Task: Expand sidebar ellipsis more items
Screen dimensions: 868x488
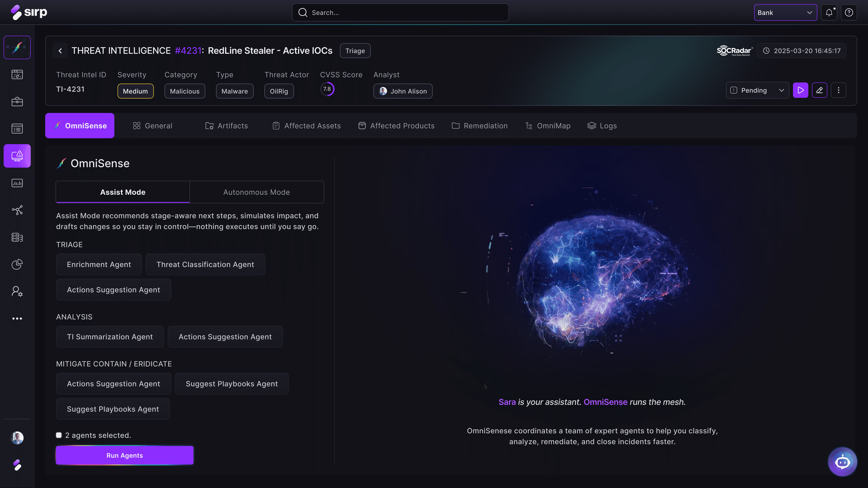Action: [x=17, y=318]
